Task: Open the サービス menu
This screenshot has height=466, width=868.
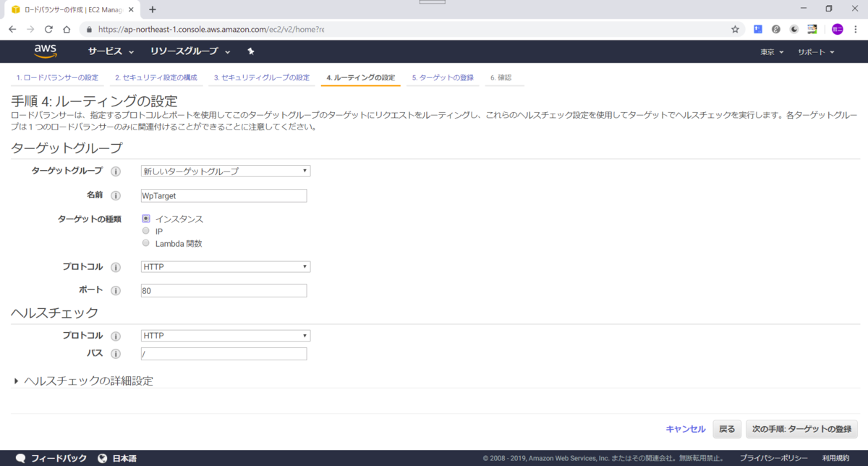Action: [107, 51]
